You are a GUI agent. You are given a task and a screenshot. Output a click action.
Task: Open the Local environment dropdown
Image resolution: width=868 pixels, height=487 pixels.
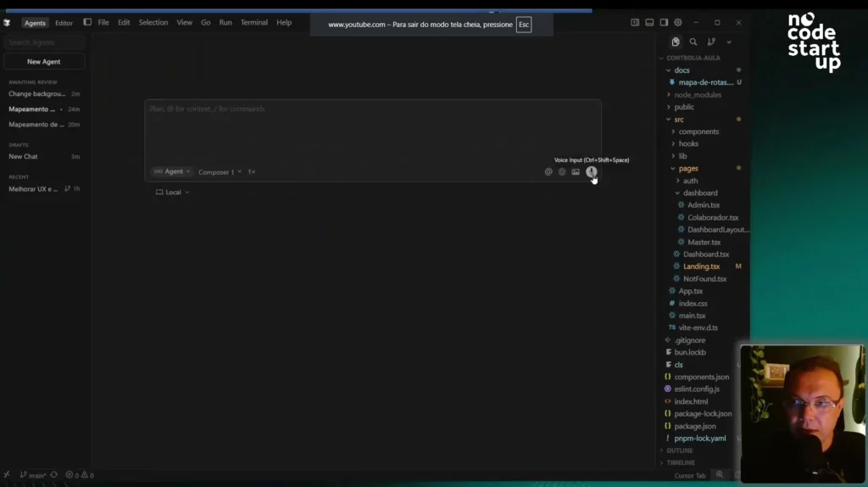(172, 193)
